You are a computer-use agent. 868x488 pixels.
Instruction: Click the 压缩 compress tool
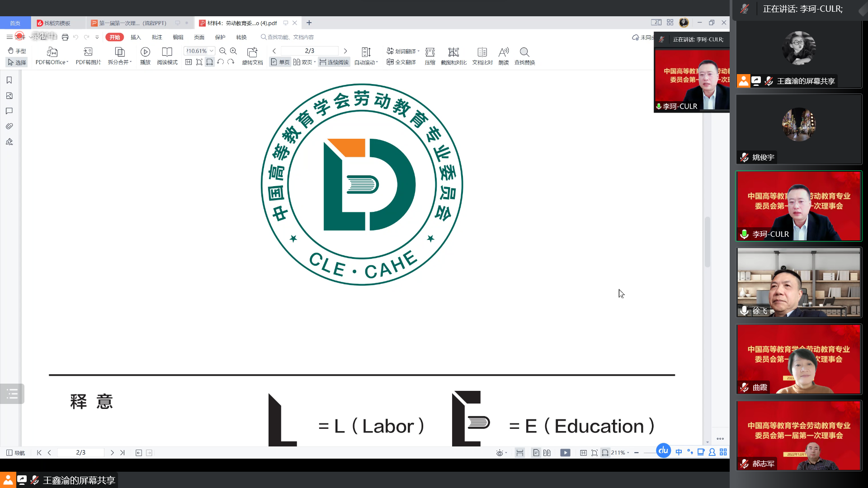pos(430,56)
